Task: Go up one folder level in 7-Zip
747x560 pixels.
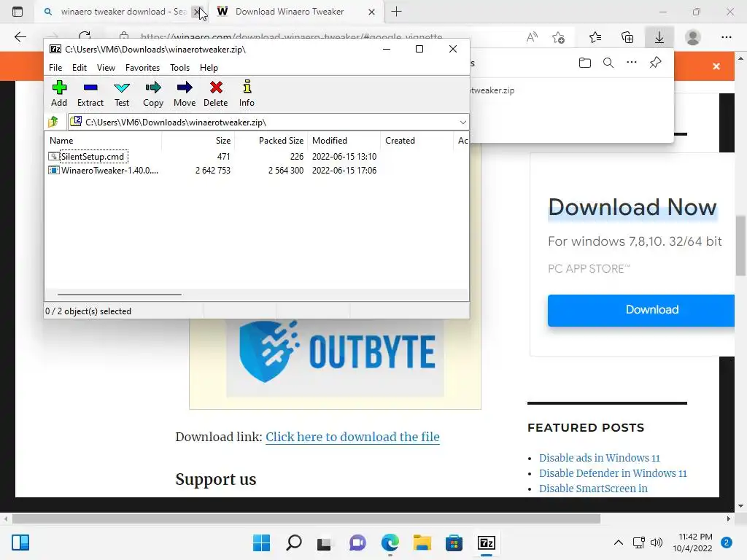Action: 53,122
